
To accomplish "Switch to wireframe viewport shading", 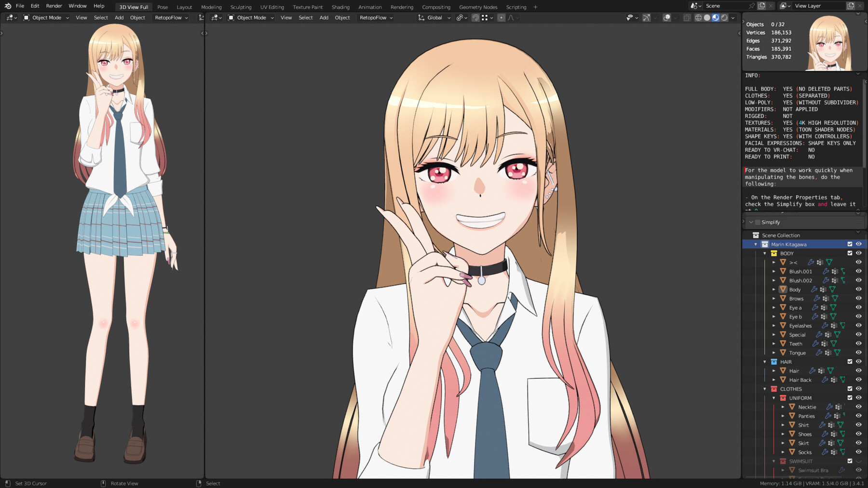I will pos(698,18).
